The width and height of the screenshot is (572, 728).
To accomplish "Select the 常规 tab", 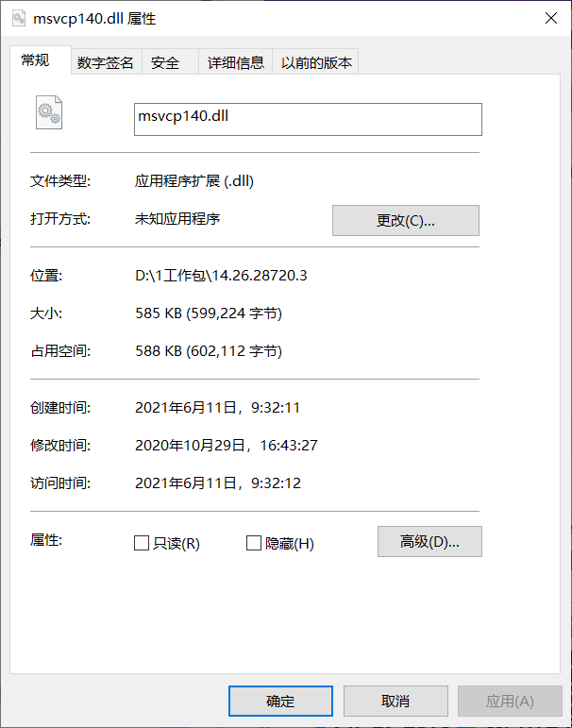I will [x=36, y=60].
